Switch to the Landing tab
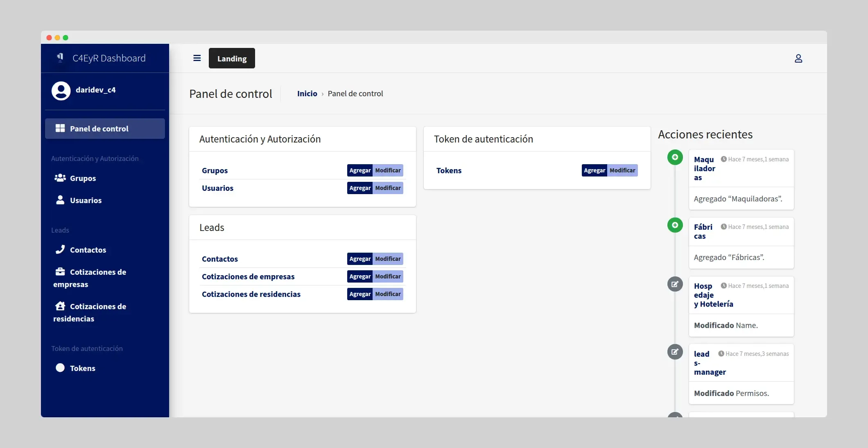Viewport: 868px width, 448px height. coord(232,58)
